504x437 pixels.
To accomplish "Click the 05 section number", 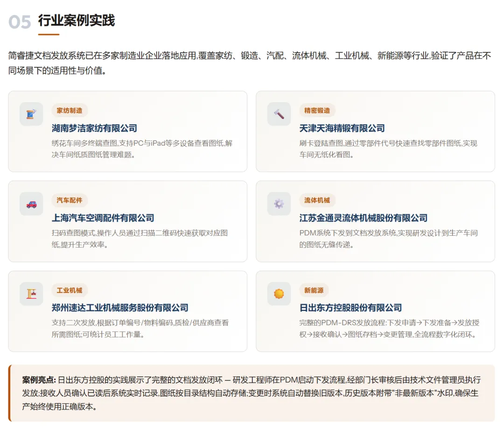I will (x=20, y=22).
